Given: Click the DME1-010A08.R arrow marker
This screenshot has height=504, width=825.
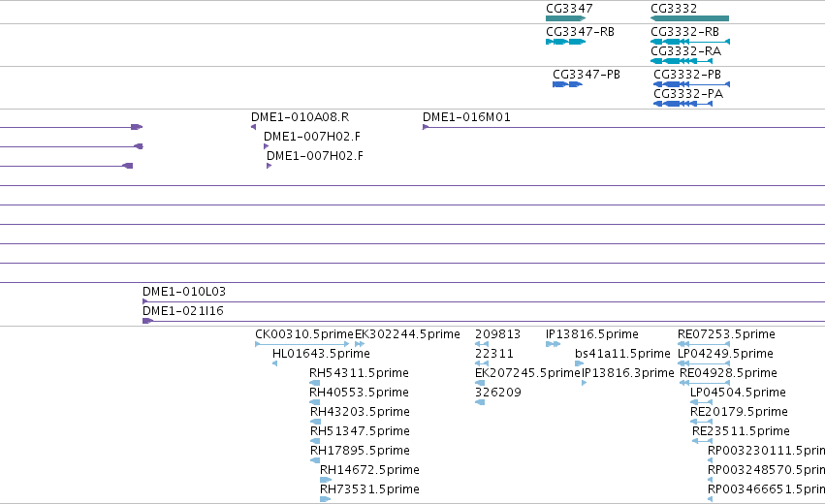Looking at the screenshot, I should click(x=254, y=127).
